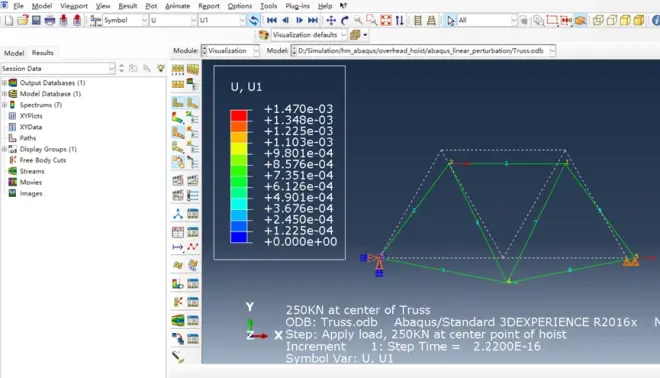Expand the Output Databases tree node
660x378 pixels.
point(5,83)
